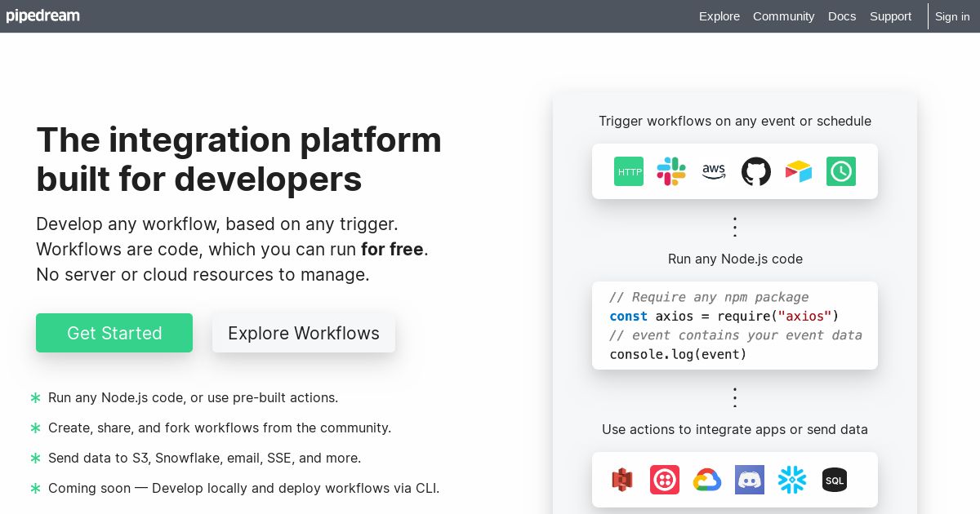This screenshot has width=980, height=514.
Task: Click the Node.js code sample box
Action: point(735,326)
